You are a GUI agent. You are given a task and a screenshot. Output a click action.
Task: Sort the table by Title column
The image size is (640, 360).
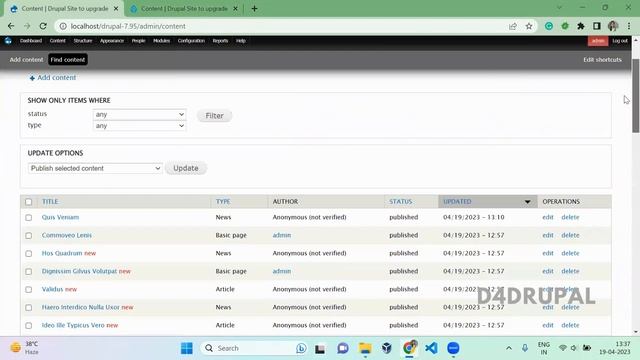[50, 202]
